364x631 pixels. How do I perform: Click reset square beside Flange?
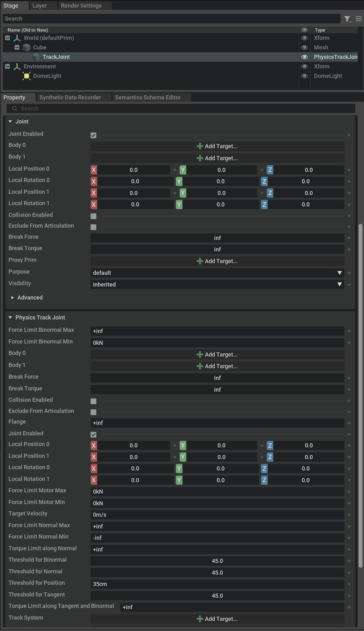point(349,423)
